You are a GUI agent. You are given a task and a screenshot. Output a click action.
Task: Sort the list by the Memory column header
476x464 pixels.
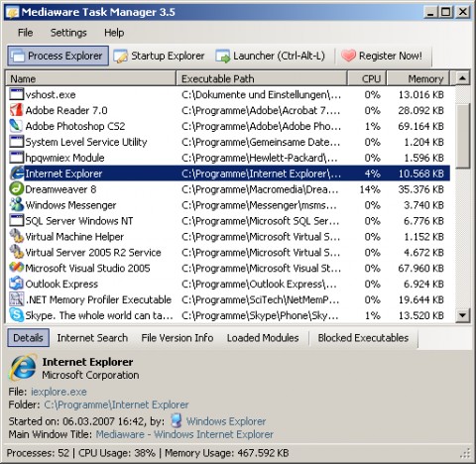[x=418, y=78]
